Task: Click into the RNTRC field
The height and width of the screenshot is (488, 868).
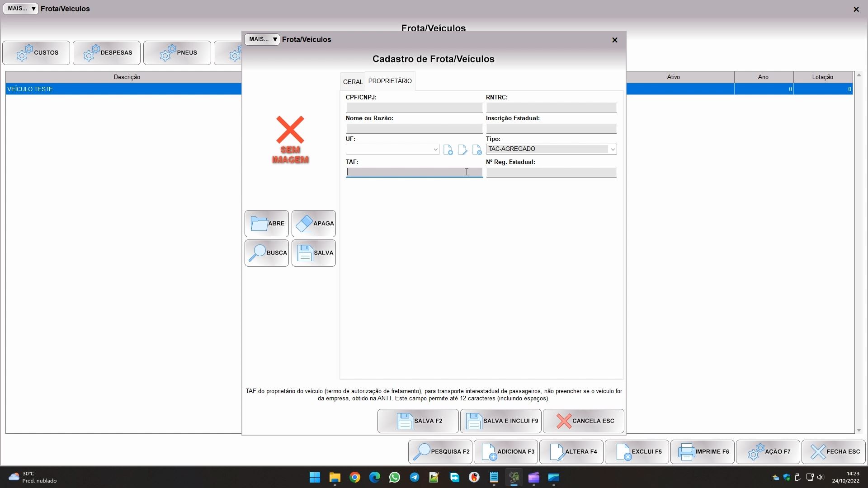Action: tap(551, 108)
